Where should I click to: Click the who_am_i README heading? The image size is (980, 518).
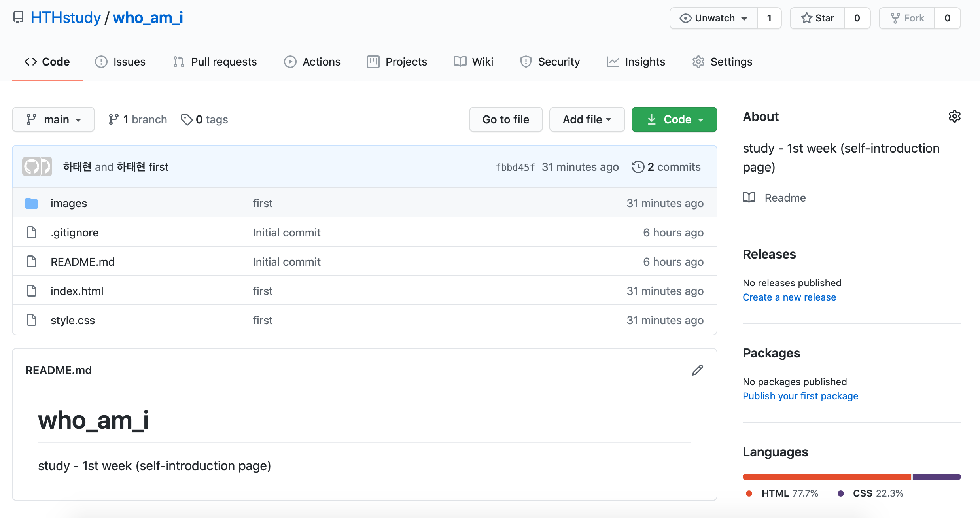tap(93, 420)
